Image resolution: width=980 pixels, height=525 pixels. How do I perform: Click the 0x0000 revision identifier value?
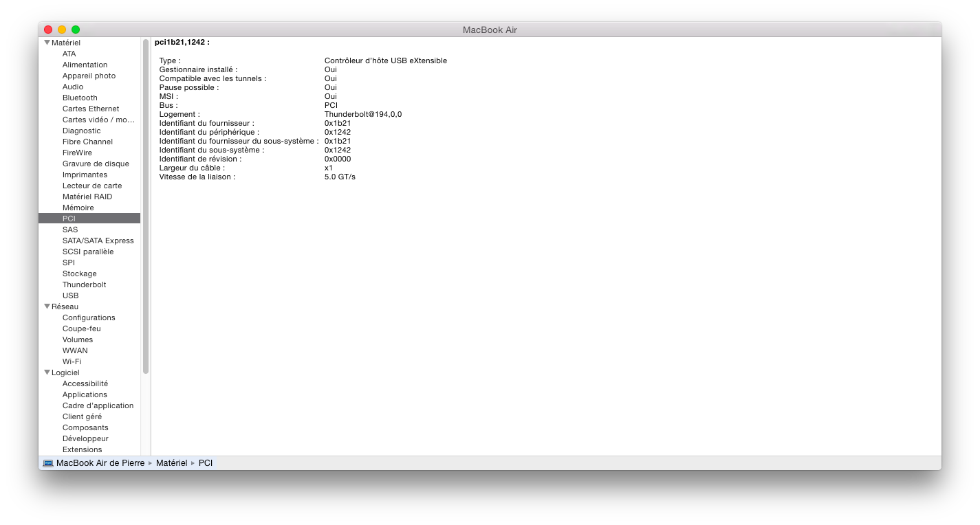(x=338, y=159)
